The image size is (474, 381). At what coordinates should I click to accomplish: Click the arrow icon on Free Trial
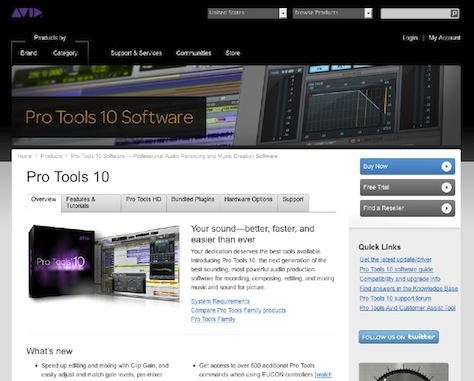point(446,187)
